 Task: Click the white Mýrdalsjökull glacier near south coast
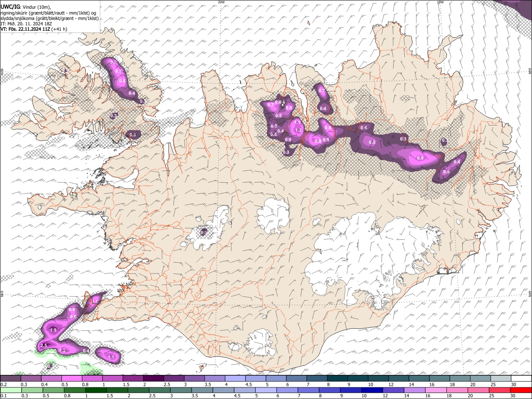click(x=261, y=343)
